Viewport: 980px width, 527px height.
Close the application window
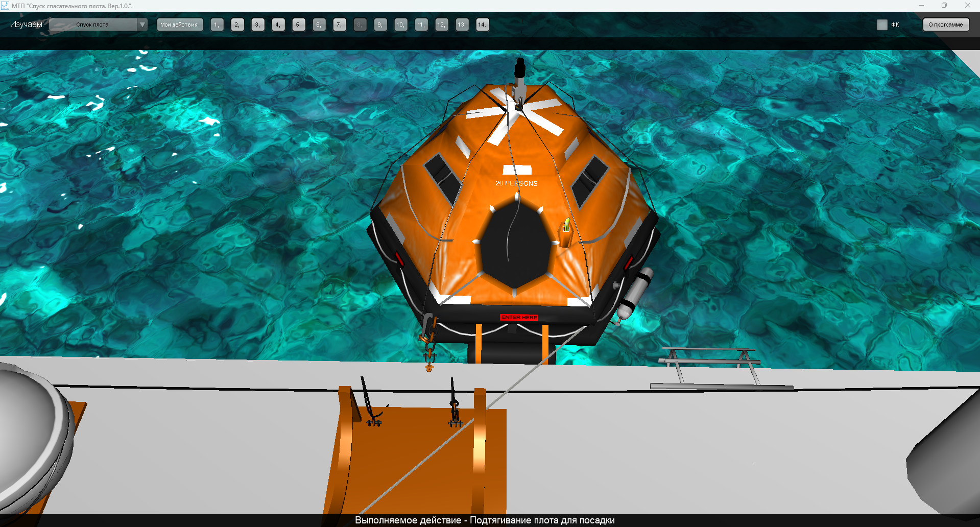pyautogui.click(x=968, y=6)
